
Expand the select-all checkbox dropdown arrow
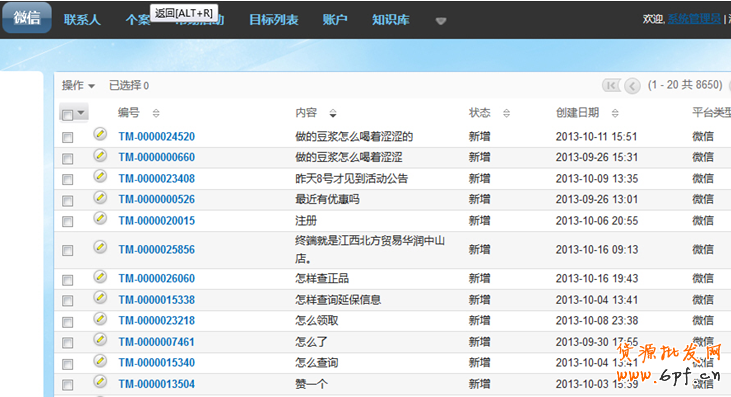[81, 113]
